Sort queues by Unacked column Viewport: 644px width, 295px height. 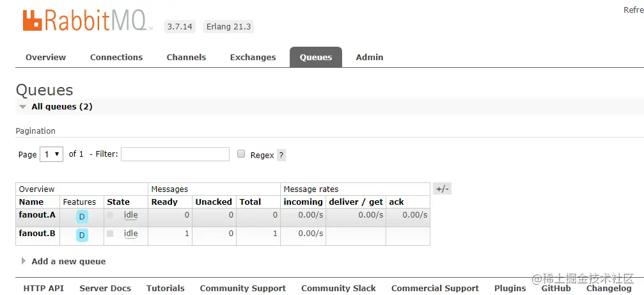point(214,202)
